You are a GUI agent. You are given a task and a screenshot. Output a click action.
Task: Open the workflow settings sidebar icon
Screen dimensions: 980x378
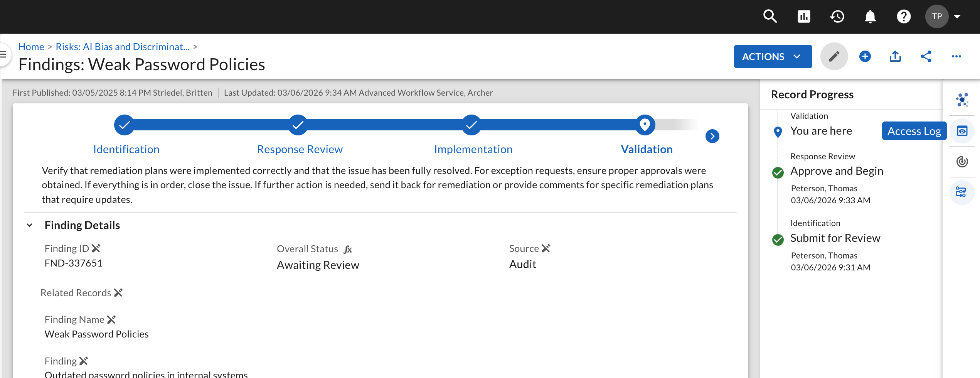point(962,192)
